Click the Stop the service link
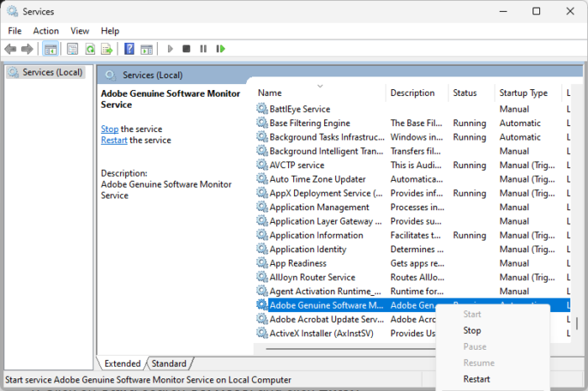The image size is (588, 391). pos(109,129)
